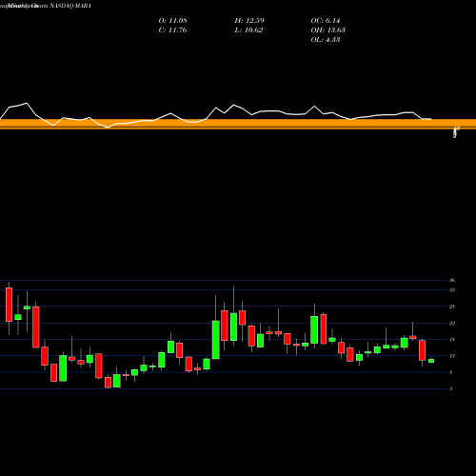Click the 'OH: 13.63' reading

(x=328, y=30)
